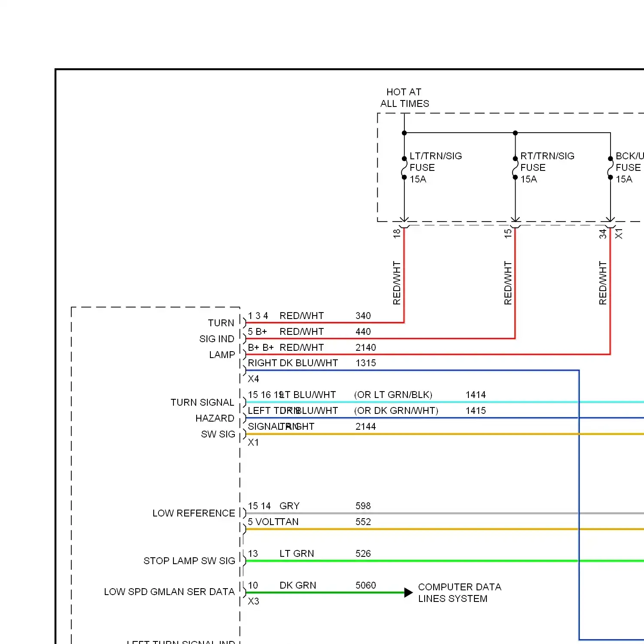Select the RT/TRN/SIG FUSE 15A label
The height and width of the screenshot is (644, 644).
click(547, 167)
